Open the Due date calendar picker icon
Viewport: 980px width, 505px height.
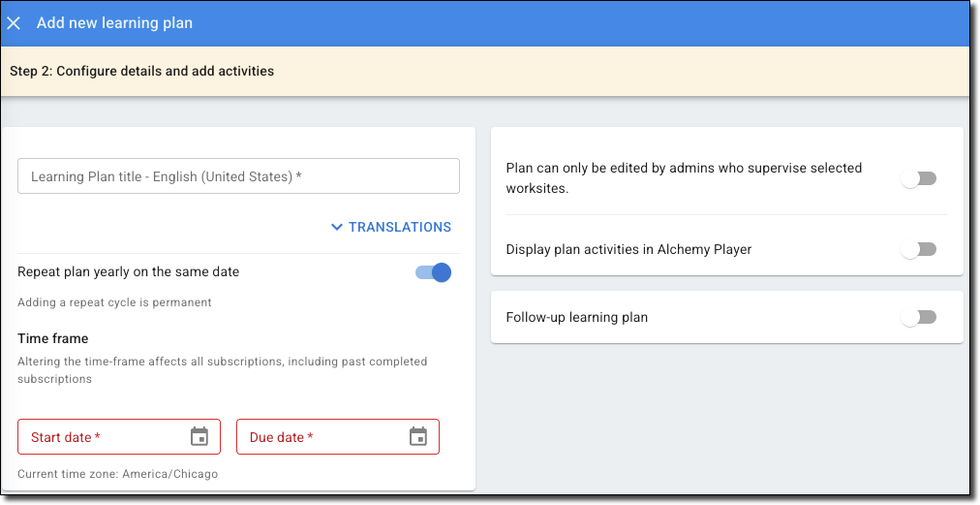click(418, 437)
